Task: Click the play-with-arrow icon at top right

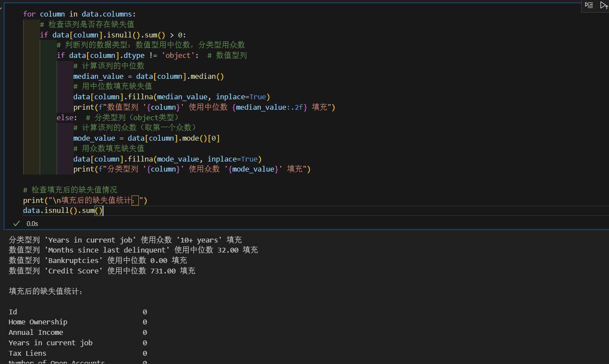Action: click(x=602, y=5)
